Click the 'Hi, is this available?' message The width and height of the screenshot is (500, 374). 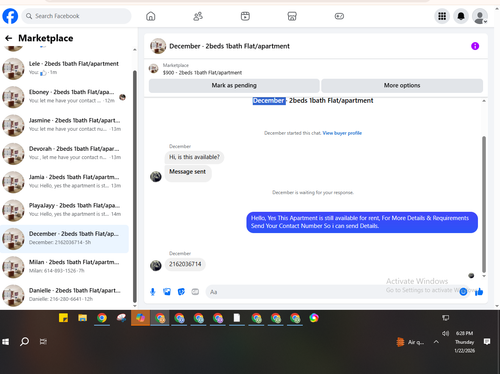194,157
